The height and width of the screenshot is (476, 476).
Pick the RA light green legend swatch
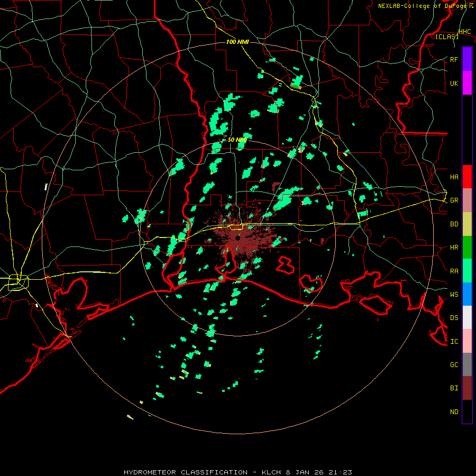click(467, 271)
